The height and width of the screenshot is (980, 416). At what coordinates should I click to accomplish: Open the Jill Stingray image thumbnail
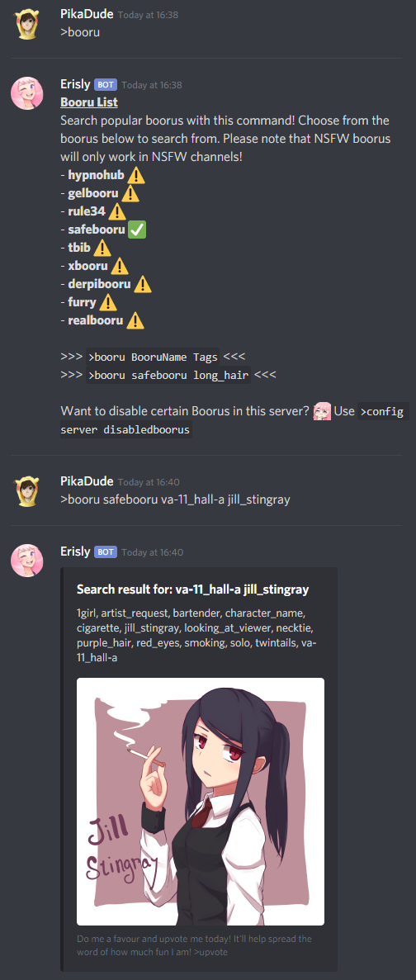tap(201, 801)
